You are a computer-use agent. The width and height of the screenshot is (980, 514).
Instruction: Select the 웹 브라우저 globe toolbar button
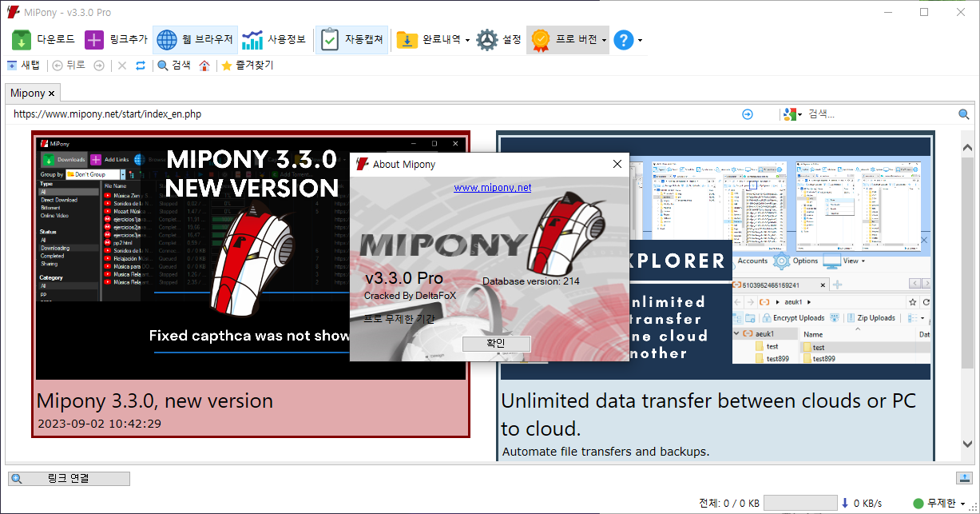(195, 39)
